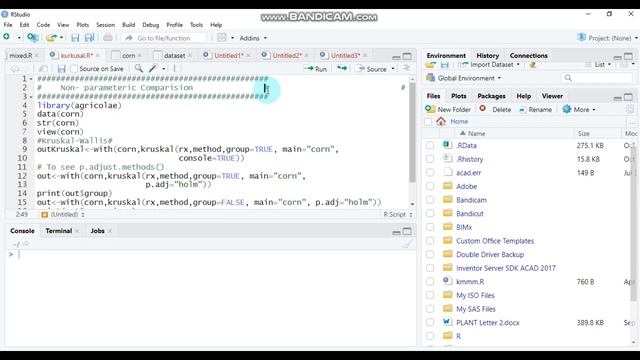640x360 pixels.
Task: Maximize the source editor pane
Action: pyautogui.click(x=407, y=56)
